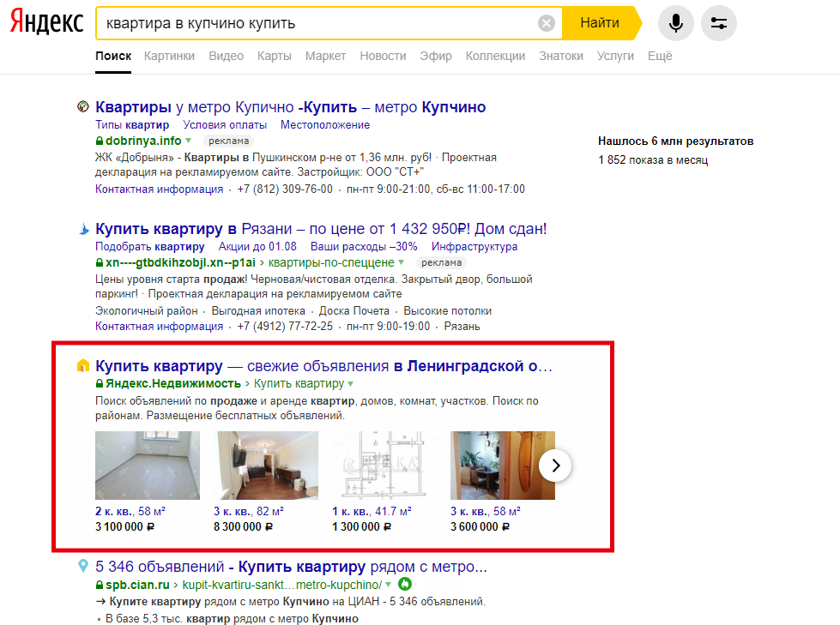The image size is (840, 625).
Task: Open the 1 к. кв. 41.7 м² floor plan thumbnail
Action: pos(384,466)
